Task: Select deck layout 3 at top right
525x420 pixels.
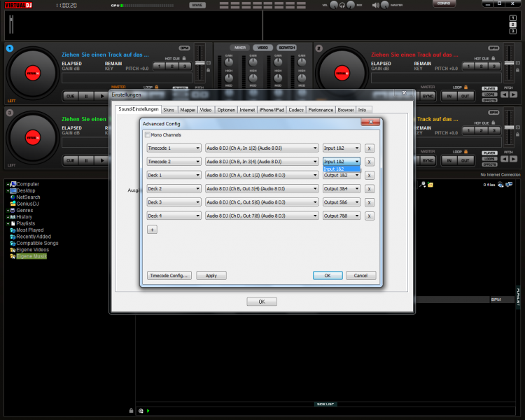Action: point(512,31)
